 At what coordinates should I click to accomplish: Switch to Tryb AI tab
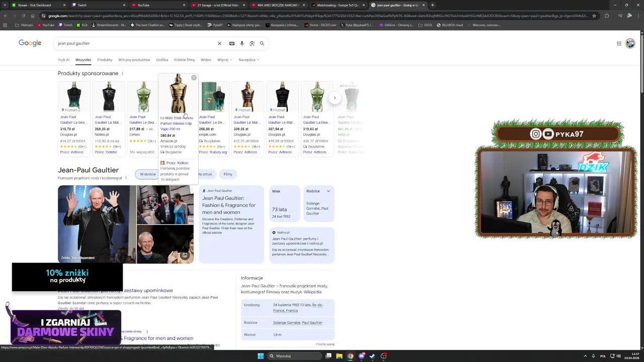pyautogui.click(x=63, y=60)
